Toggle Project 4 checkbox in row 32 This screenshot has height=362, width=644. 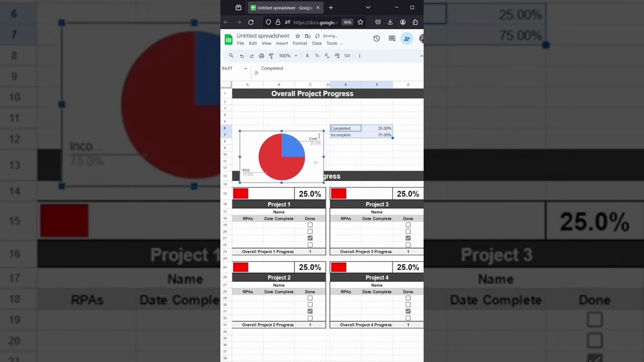pyautogui.click(x=408, y=318)
